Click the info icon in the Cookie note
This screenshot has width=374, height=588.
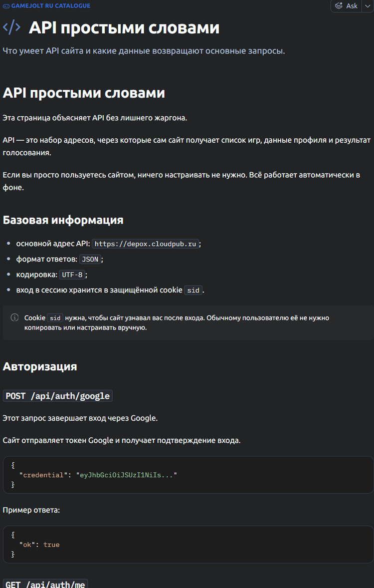coord(15,318)
